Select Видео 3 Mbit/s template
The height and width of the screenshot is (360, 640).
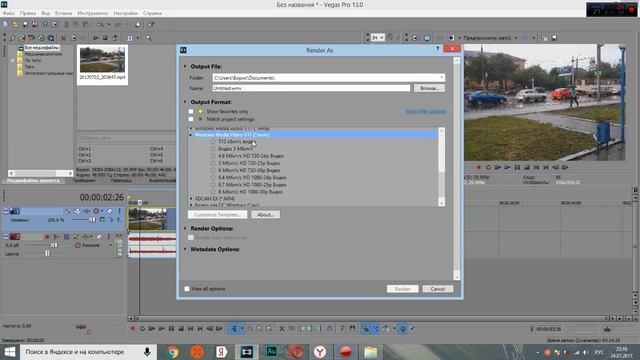[x=236, y=149]
